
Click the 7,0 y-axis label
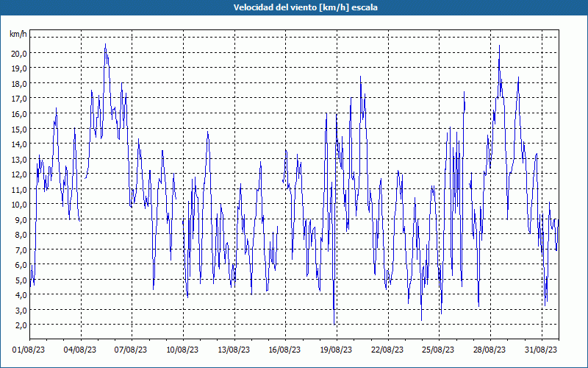click(x=21, y=250)
